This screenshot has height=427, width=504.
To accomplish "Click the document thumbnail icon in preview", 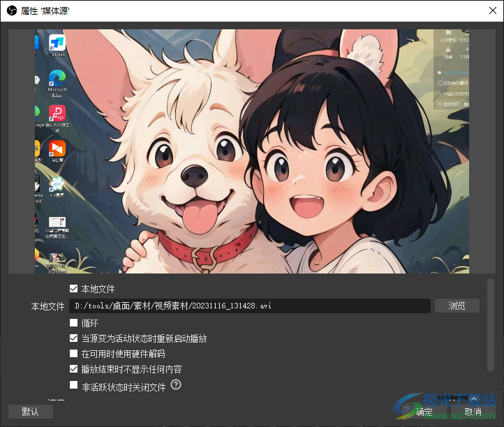I will 57,222.
